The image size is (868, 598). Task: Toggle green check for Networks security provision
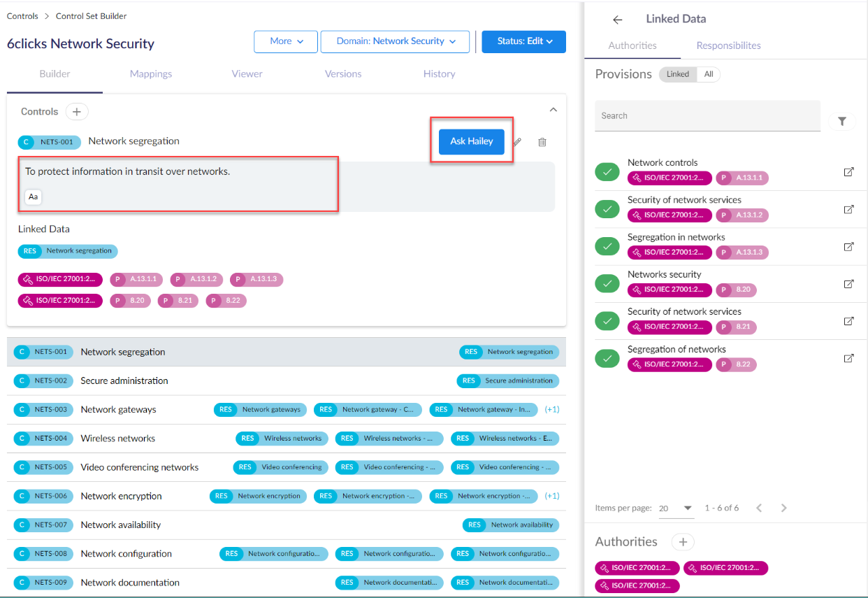pyautogui.click(x=607, y=283)
